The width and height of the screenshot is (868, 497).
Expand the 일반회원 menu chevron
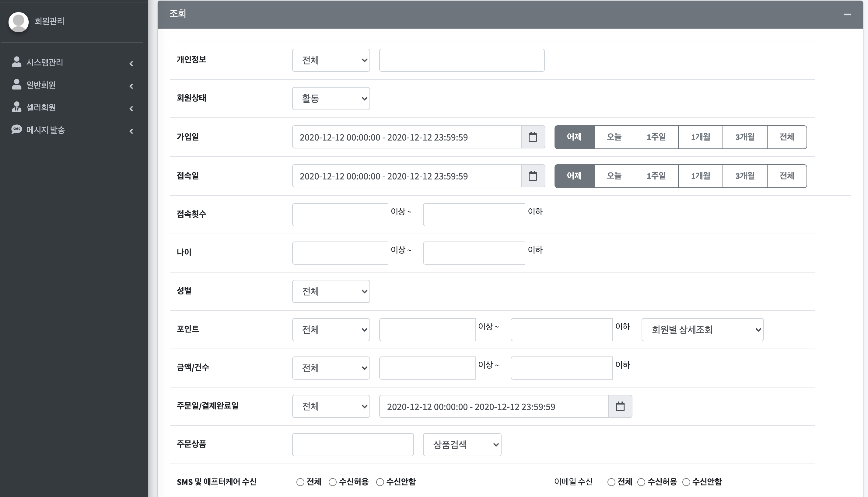[131, 86]
